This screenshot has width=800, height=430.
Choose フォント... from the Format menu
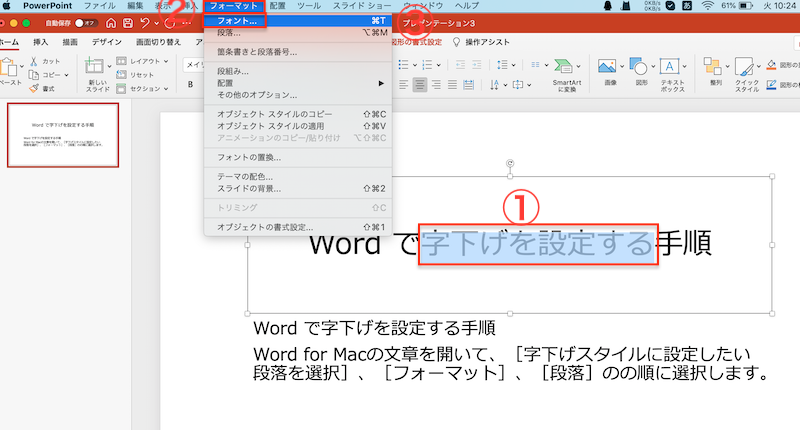click(297, 21)
